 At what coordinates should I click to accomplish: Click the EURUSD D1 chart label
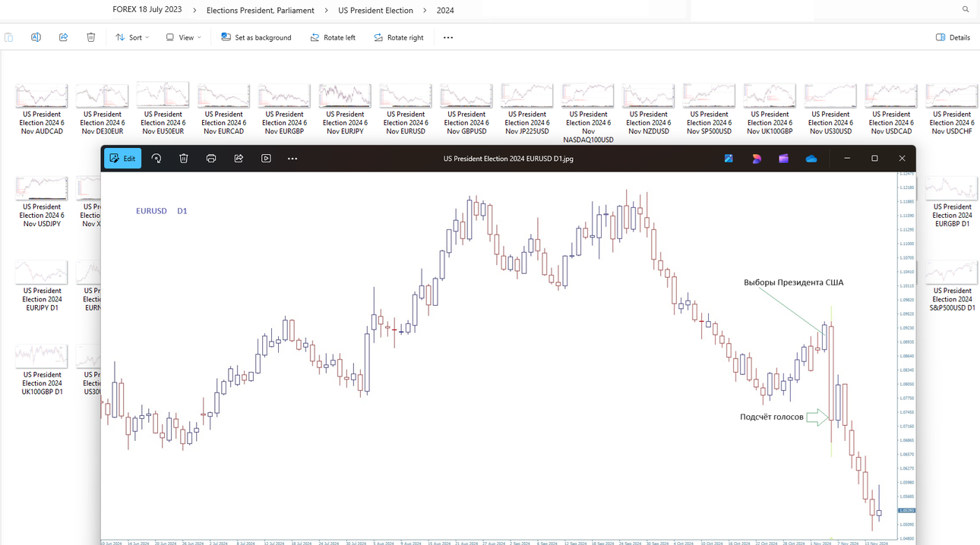[x=162, y=211]
